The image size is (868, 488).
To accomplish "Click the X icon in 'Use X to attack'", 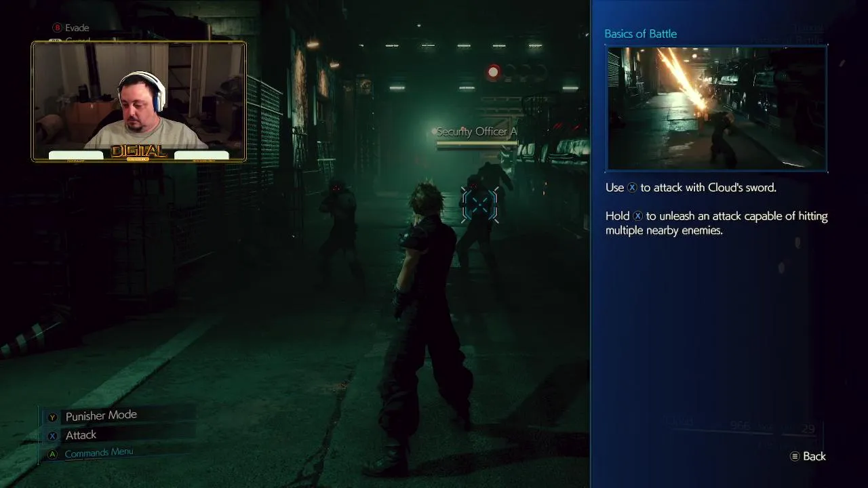I will click(632, 188).
